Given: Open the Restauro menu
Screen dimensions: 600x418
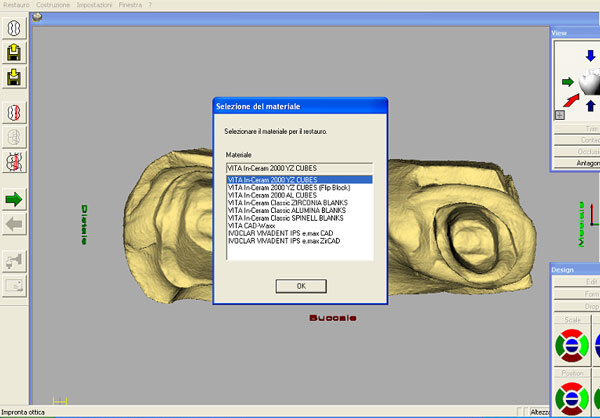Looking at the screenshot, I should 16,5.
